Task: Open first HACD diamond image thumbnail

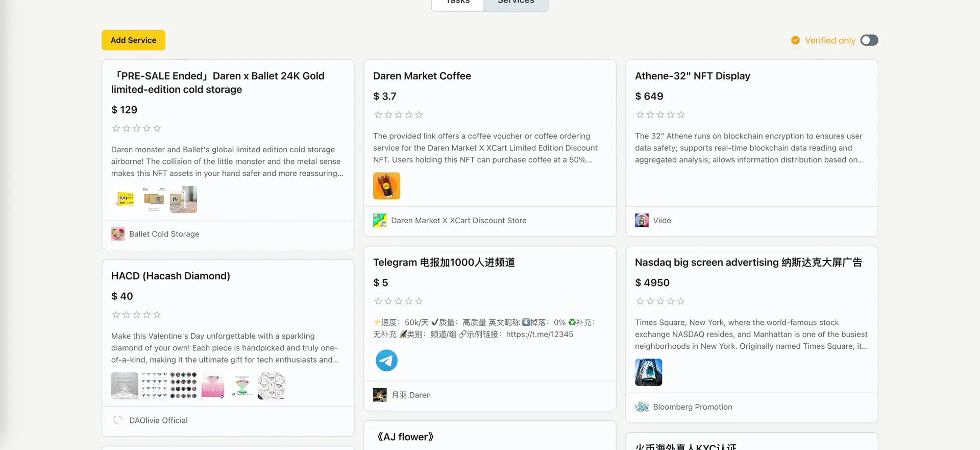Action: click(125, 386)
